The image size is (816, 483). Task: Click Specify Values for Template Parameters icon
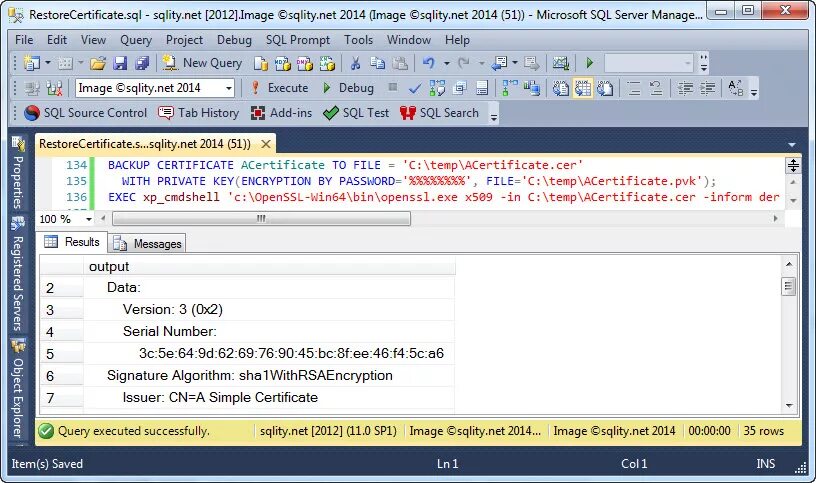pos(735,88)
